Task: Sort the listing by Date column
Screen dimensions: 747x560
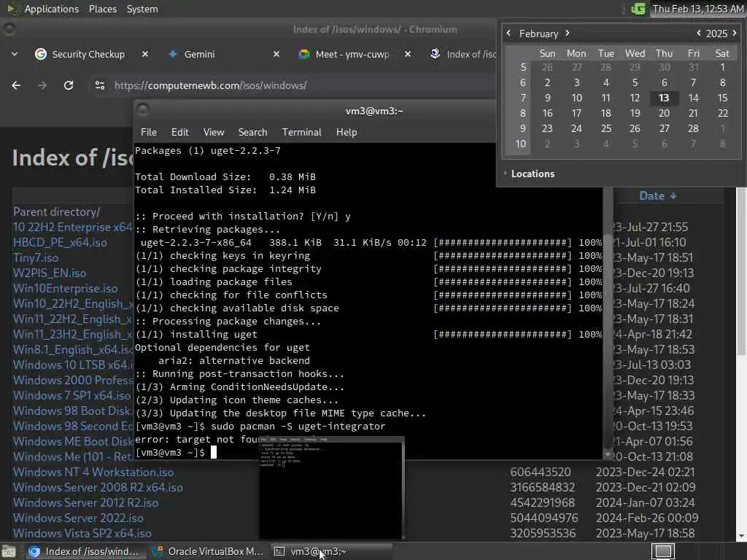Action: (x=657, y=195)
